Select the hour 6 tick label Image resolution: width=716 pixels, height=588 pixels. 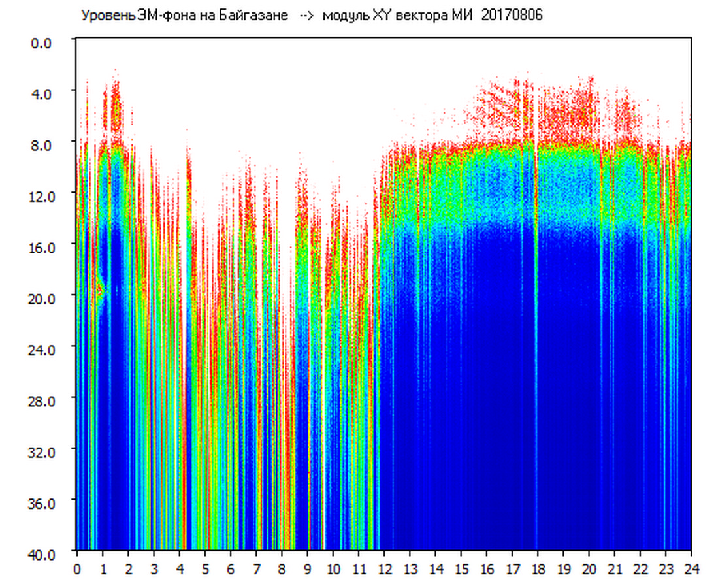231,569
